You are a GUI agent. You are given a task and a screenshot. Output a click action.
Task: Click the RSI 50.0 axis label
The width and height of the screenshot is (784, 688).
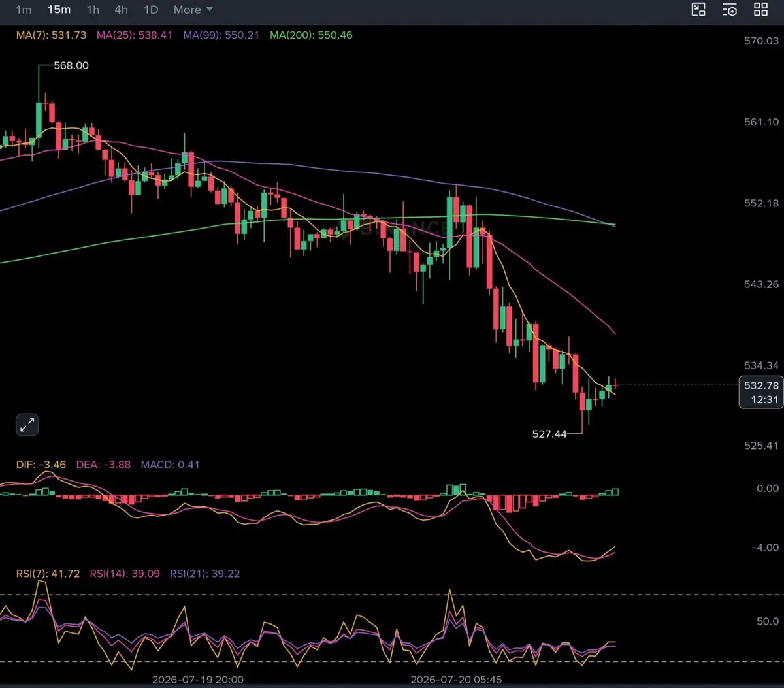(768, 621)
